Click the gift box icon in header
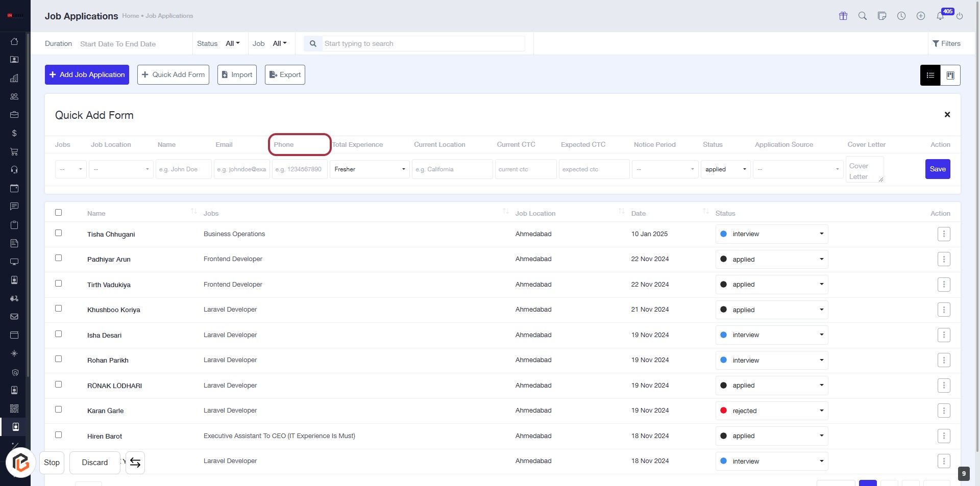 point(843,16)
